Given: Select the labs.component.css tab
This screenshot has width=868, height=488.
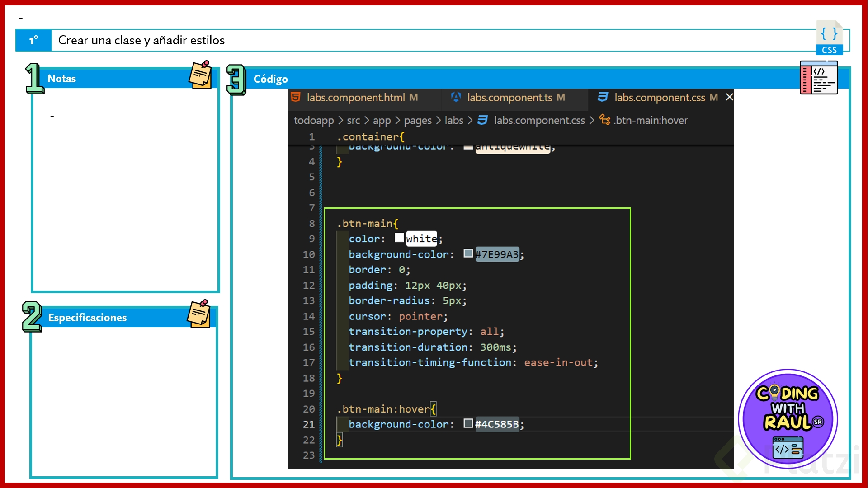Looking at the screenshot, I should point(659,98).
